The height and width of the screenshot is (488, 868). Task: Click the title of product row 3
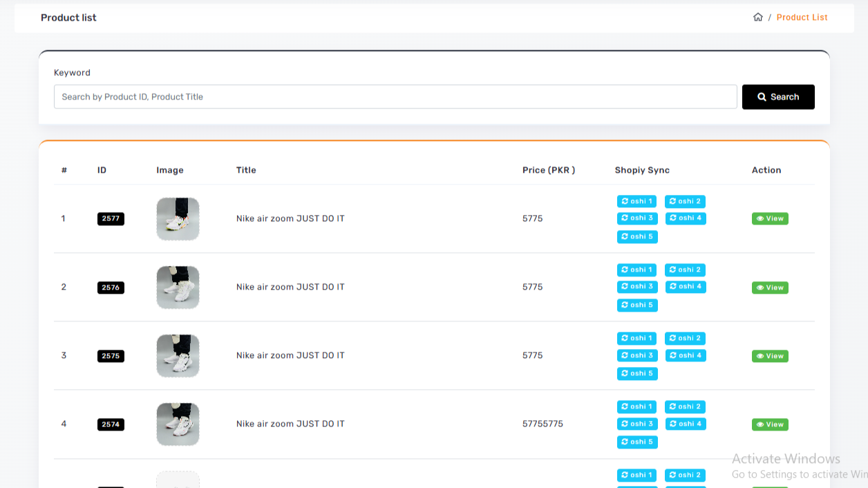click(290, 355)
